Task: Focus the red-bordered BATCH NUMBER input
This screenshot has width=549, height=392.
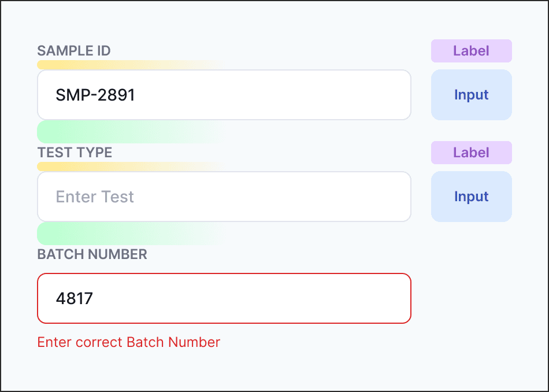Action: click(x=224, y=298)
